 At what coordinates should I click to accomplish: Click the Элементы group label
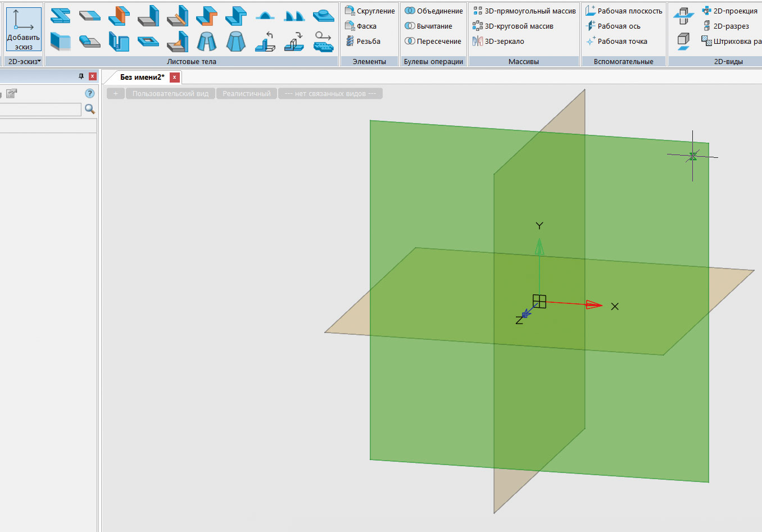tap(369, 62)
